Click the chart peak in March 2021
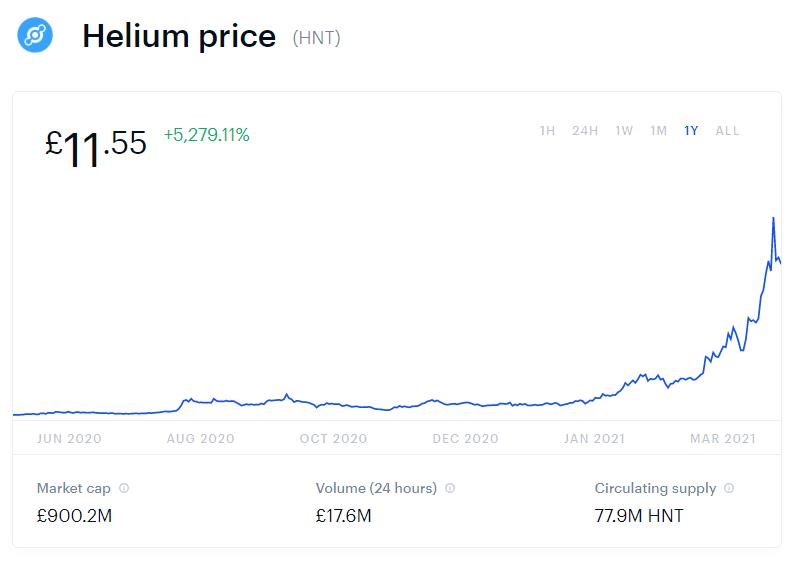Image resolution: width=798 pixels, height=564 pixels. point(773,218)
